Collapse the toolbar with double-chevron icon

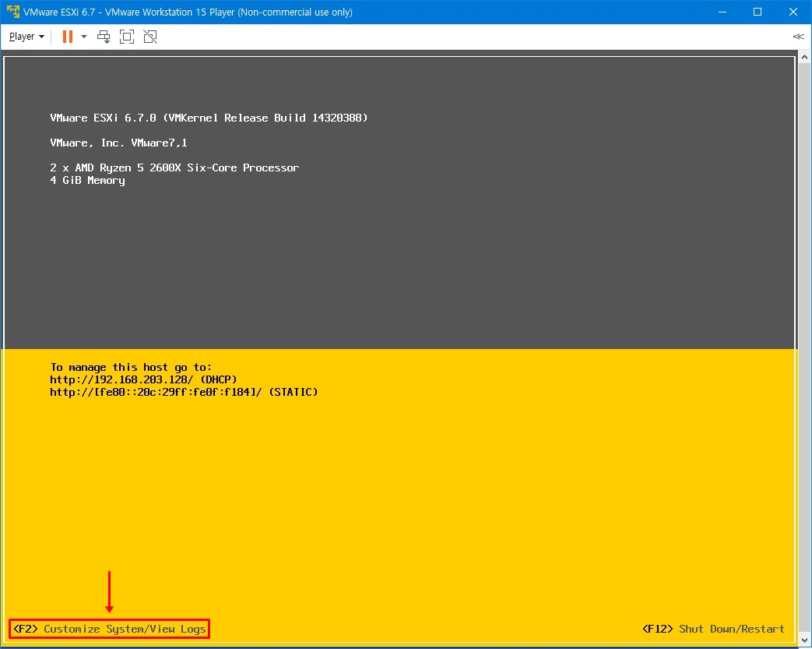coord(798,37)
